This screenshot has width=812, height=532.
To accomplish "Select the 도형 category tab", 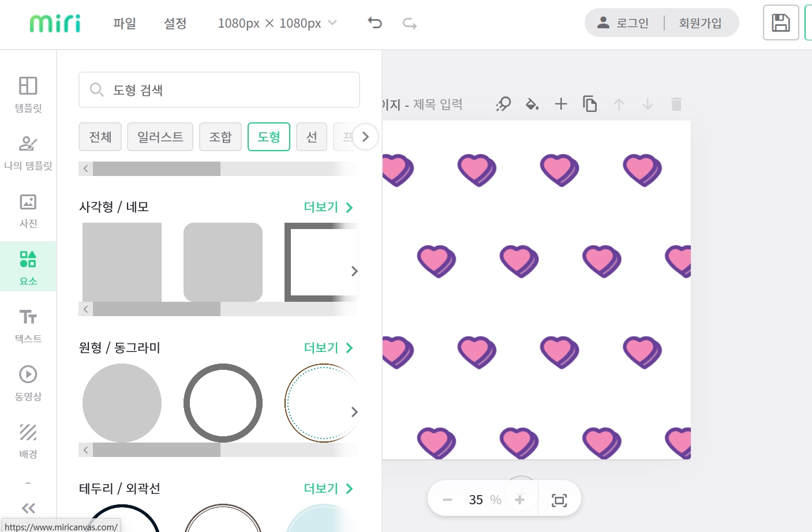I will 269,137.
